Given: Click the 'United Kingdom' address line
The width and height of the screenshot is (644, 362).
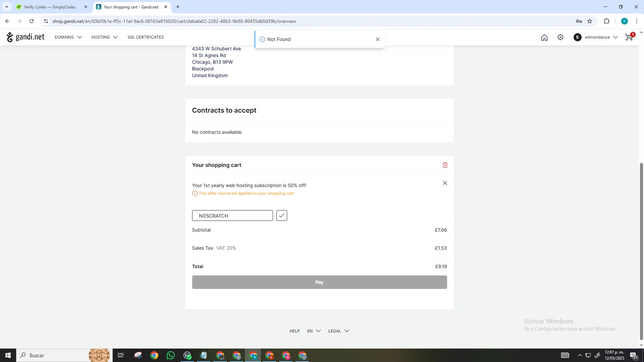Looking at the screenshot, I should click(x=210, y=75).
